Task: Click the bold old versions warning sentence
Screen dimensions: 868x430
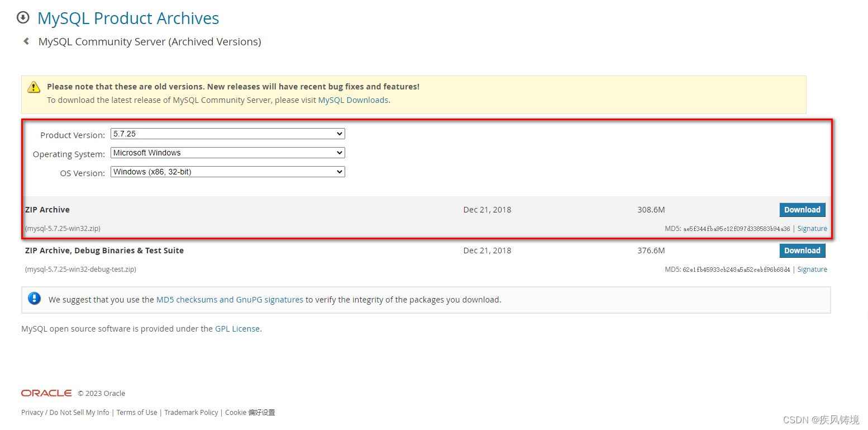Action: click(233, 87)
